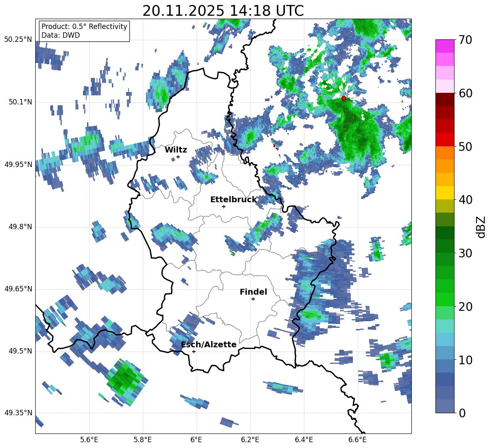Click the 6°E longitude label
Screen dimensions: 491x448
[196, 440]
